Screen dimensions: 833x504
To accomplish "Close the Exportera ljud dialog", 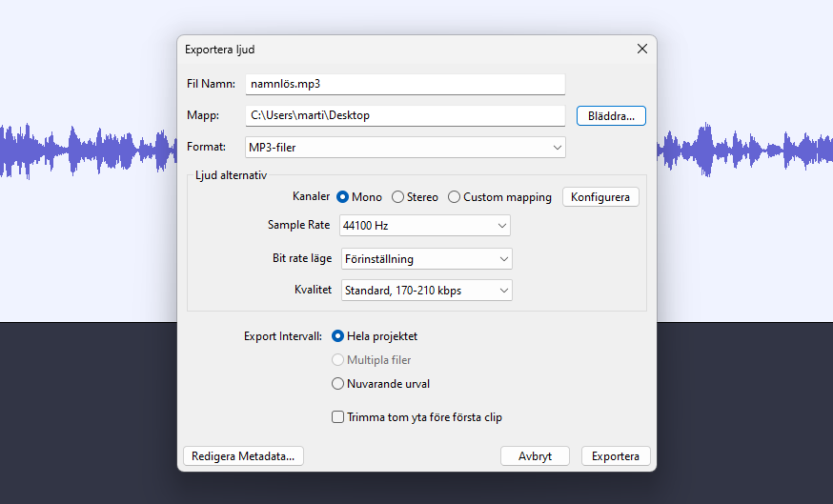I will click(x=641, y=49).
